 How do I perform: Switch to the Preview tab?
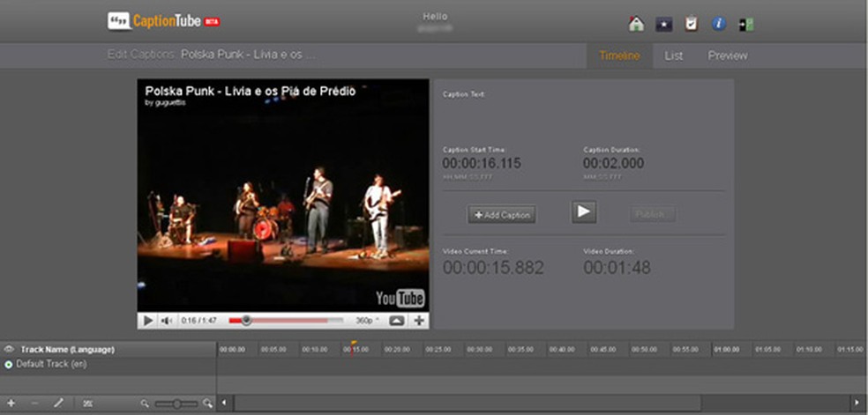pyautogui.click(x=727, y=56)
